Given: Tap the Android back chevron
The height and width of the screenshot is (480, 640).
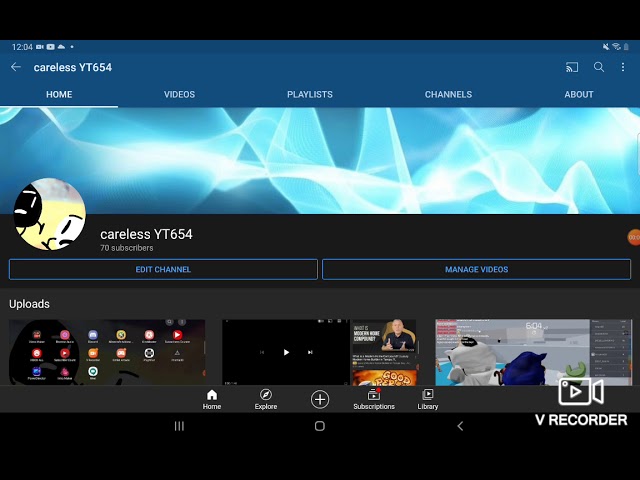Looking at the screenshot, I should [460, 426].
